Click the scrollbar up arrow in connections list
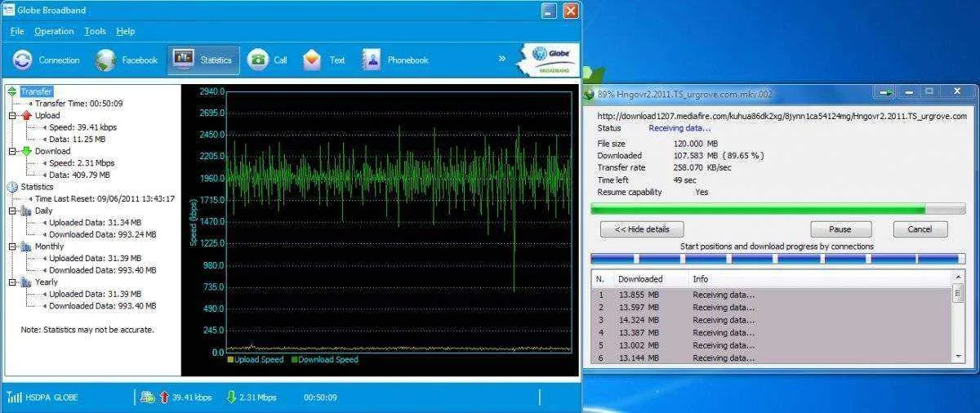Screen dimensions: 980x413 (959, 278)
